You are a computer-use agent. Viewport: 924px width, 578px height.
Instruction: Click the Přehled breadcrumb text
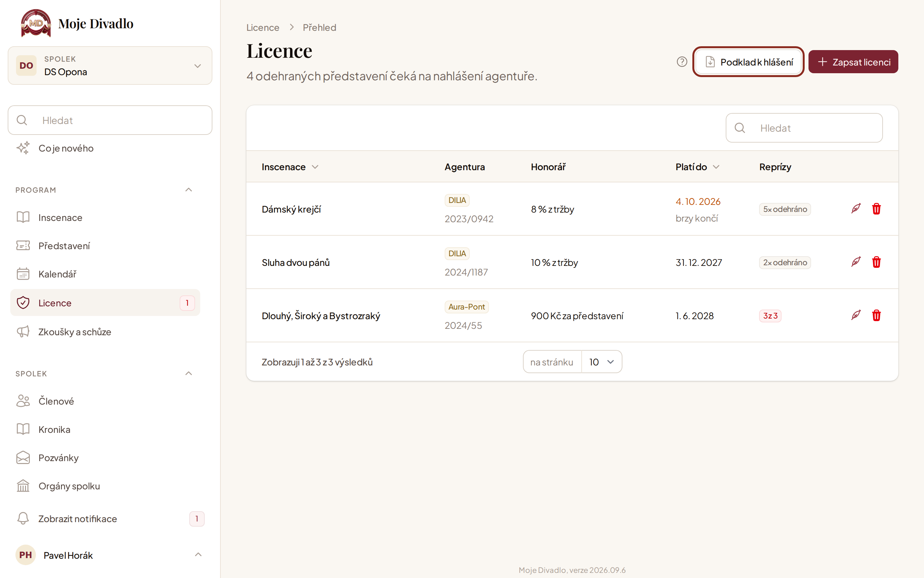tap(319, 28)
